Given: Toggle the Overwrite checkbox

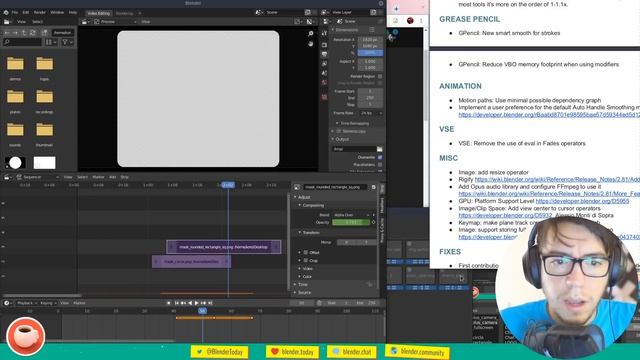Looking at the screenshot, I should [380, 157].
